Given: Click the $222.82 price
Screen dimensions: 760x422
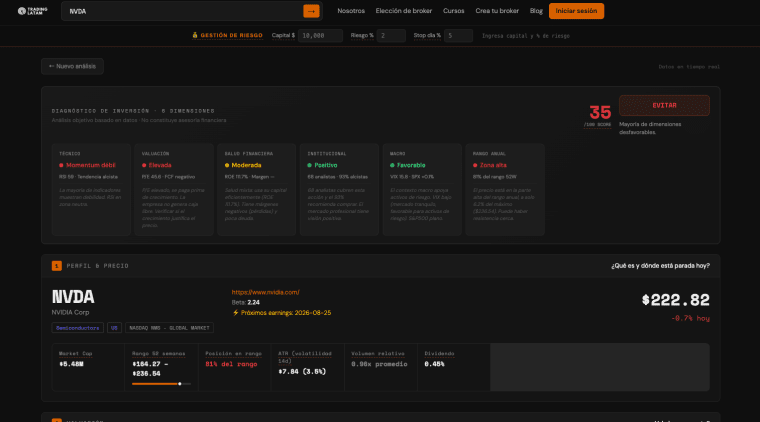Looking at the screenshot, I should (676, 300).
